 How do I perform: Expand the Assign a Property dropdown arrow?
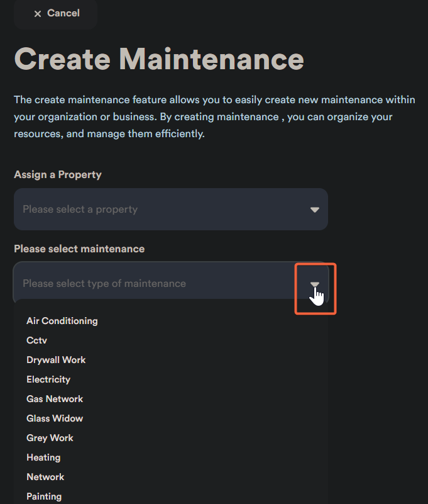pyautogui.click(x=315, y=210)
